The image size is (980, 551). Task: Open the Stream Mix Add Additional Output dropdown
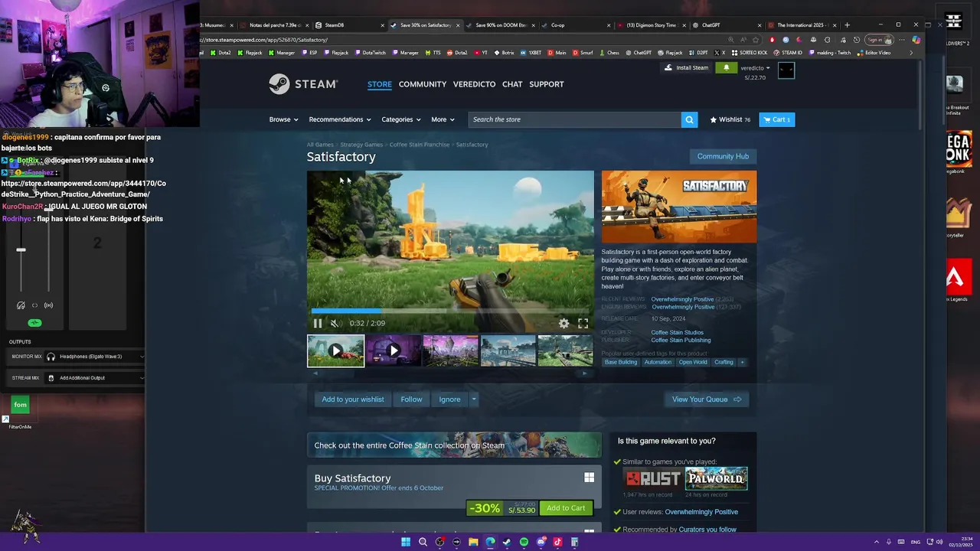[95, 378]
